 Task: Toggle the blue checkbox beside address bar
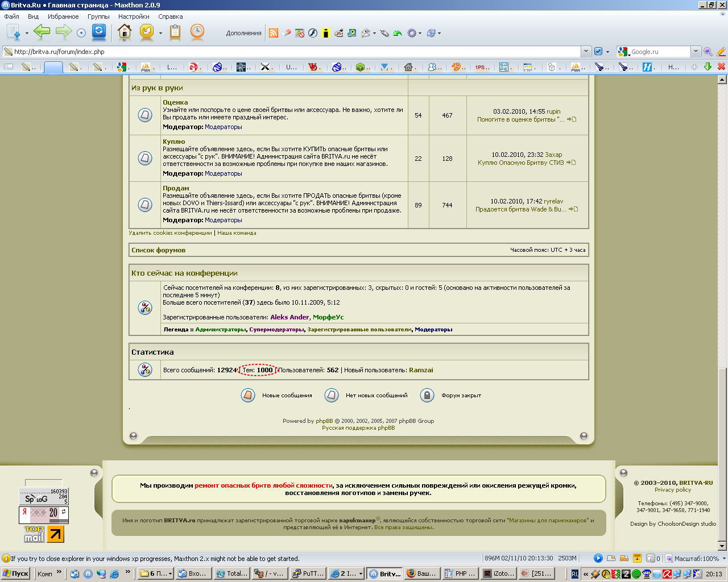pos(598,52)
